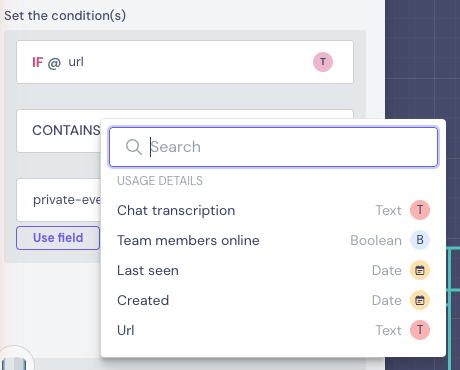Click the Set the condition(s) heading
Screen dimensions: 460x370
click(x=65, y=16)
